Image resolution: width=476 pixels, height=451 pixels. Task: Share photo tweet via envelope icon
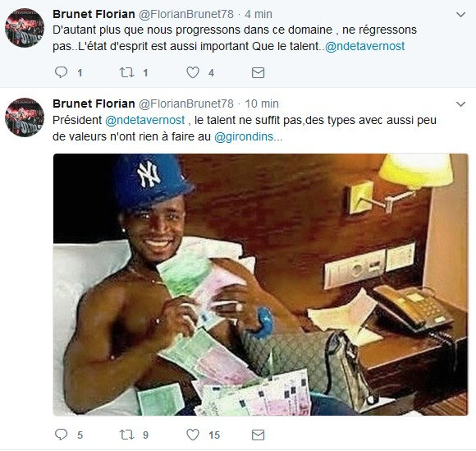point(258,435)
